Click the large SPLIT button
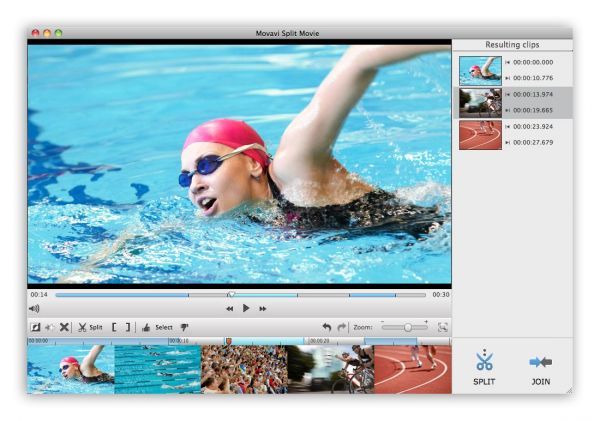This screenshot has width=600, height=421. pyautogui.click(x=485, y=368)
